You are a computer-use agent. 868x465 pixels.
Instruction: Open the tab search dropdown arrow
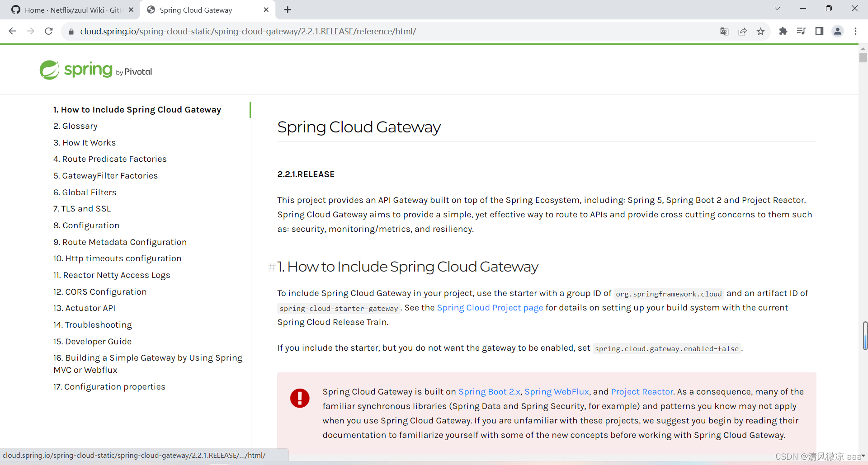[777, 9]
